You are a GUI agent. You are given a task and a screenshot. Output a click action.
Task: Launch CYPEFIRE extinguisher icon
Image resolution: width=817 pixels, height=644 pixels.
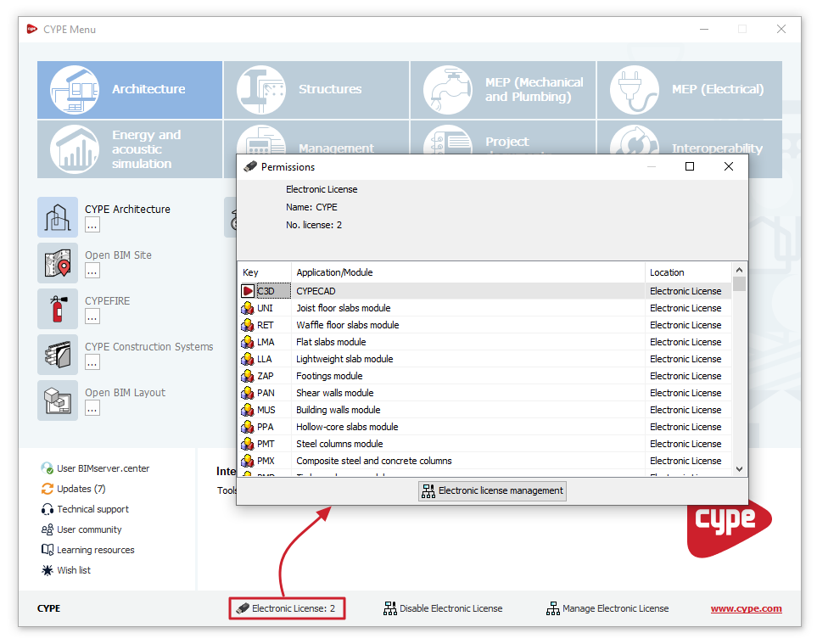pos(58,309)
